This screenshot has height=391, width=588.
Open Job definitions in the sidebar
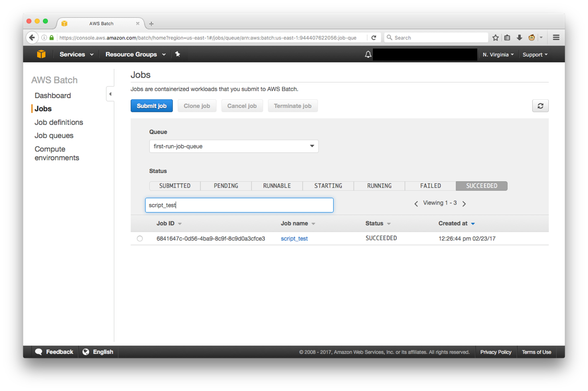[59, 122]
